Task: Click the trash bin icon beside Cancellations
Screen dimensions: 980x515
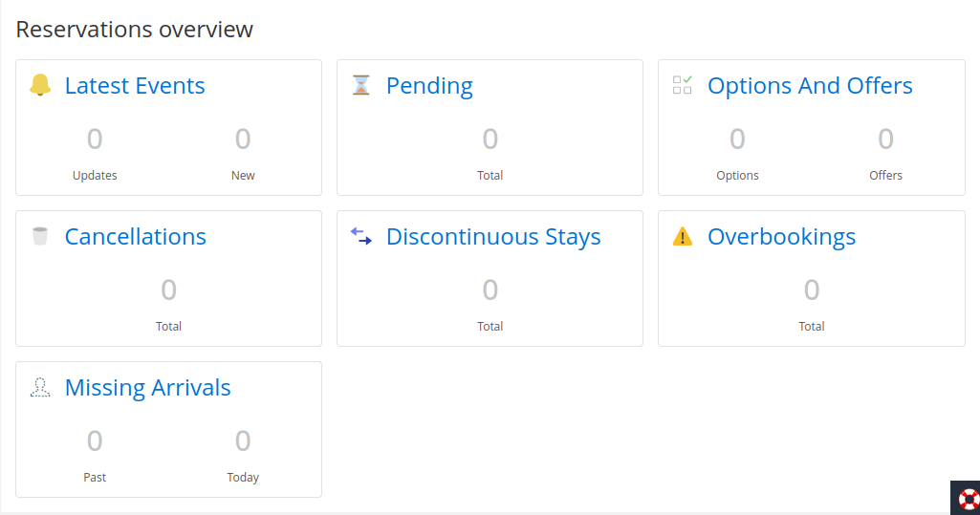Action: point(40,236)
